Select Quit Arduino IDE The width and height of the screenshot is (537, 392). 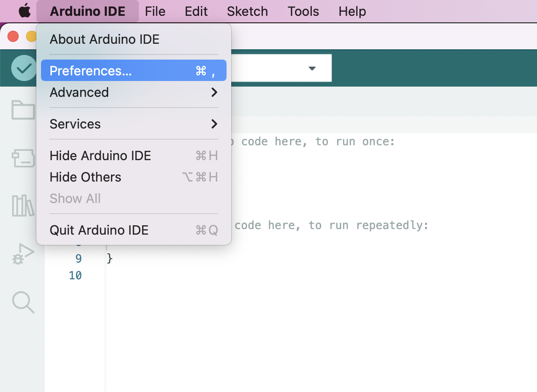[134, 230]
